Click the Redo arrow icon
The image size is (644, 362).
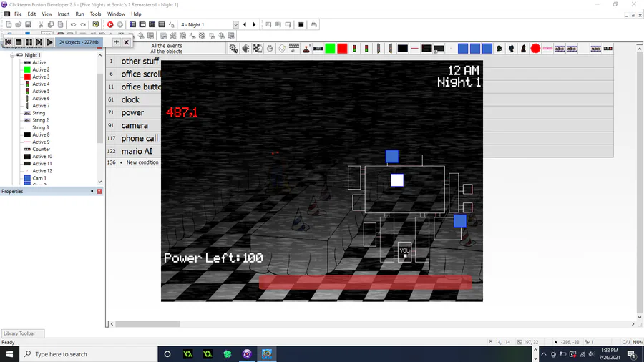click(83, 24)
